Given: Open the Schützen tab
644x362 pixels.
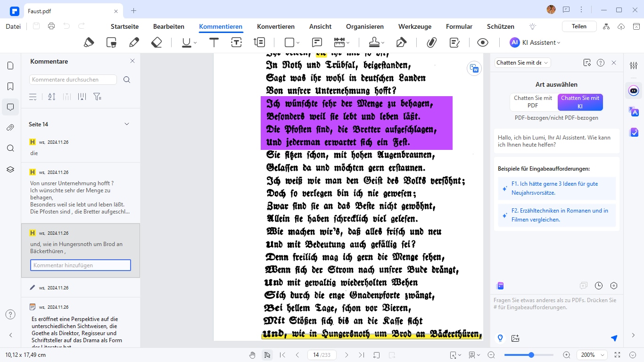Looking at the screenshot, I should (501, 26).
